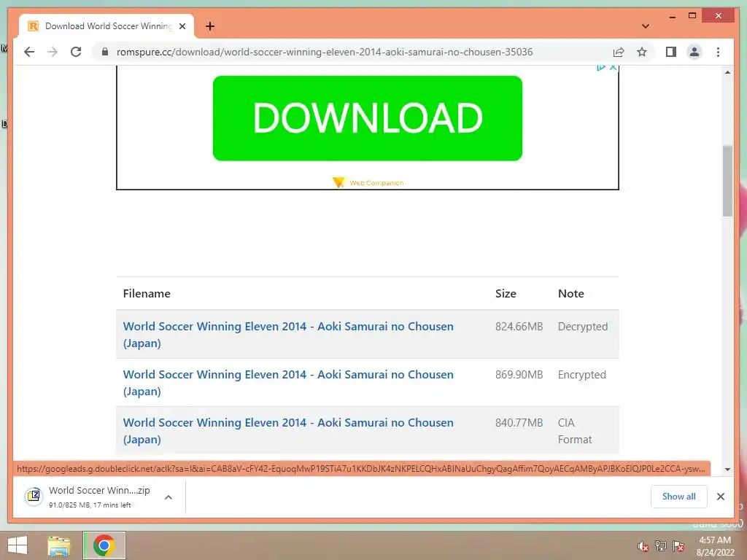Click the Size column header
The image size is (747, 560).
pyautogui.click(x=506, y=293)
